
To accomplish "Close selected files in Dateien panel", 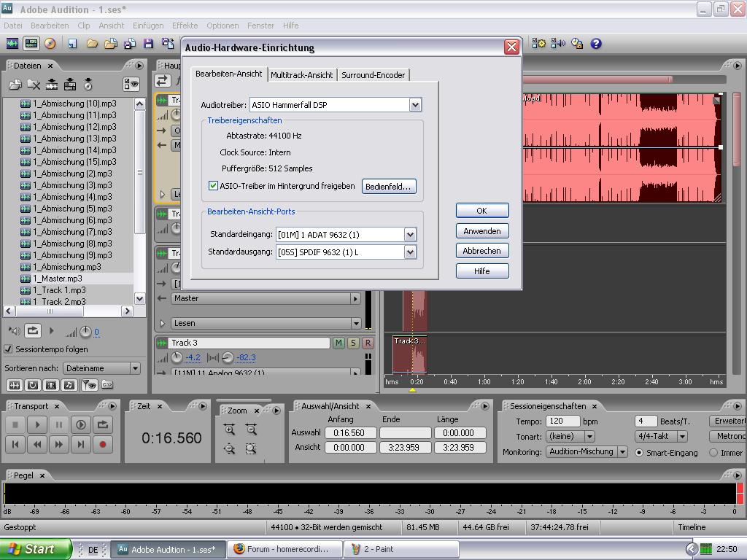I will tap(34, 85).
